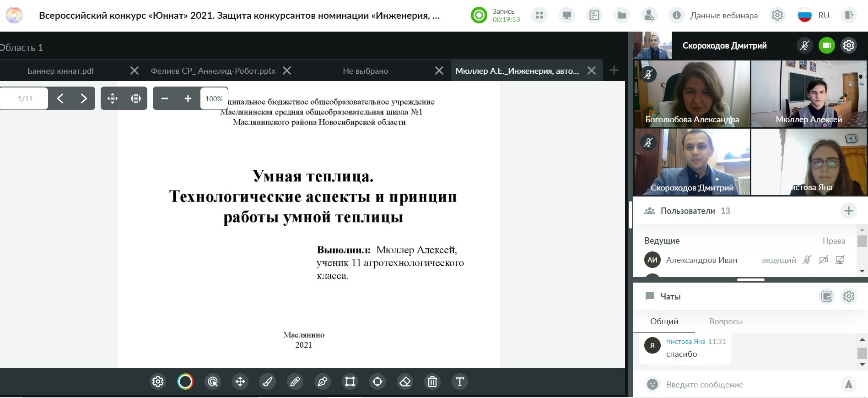Zoom out of the document
This screenshot has width=868, height=398.
(165, 98)
